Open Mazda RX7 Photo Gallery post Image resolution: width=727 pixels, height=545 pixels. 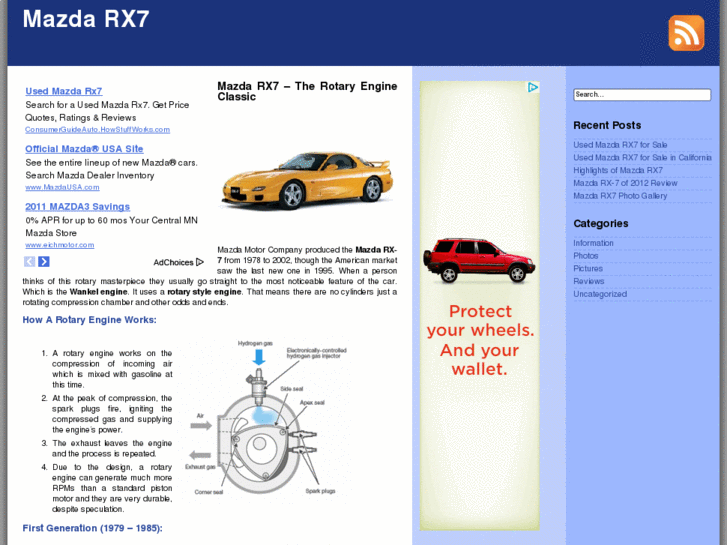[x=620, y=196]
